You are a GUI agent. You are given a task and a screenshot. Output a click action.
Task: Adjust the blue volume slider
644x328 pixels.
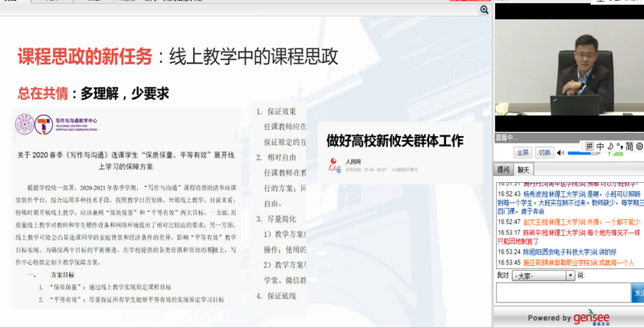tap(585, 153)
